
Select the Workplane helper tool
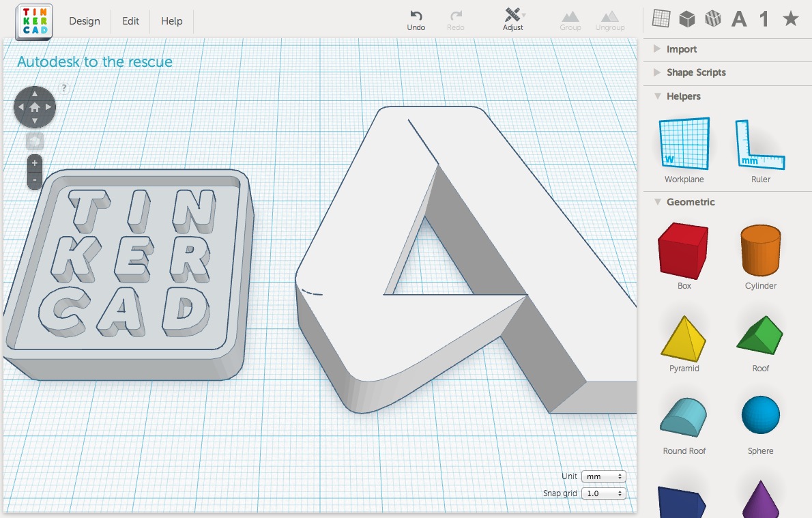pos(684,144)
